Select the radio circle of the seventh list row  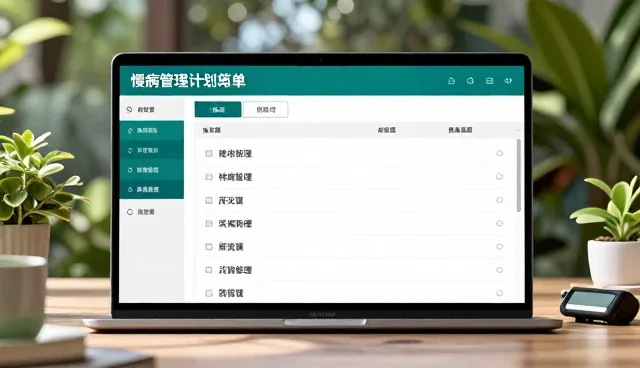point(500,293)
